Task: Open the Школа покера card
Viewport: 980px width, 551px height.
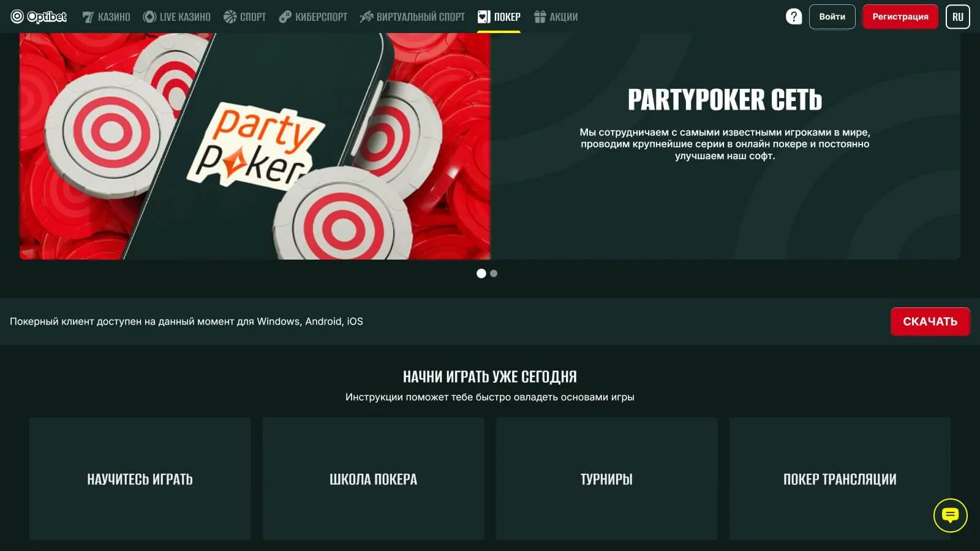Action: [374, 479]
